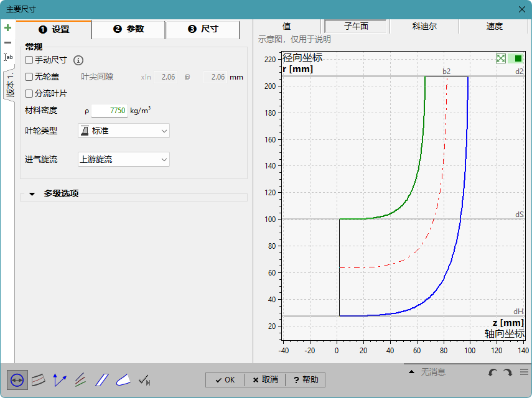
Task: Select the velocity triangles tool
Action: click(59, 380)
